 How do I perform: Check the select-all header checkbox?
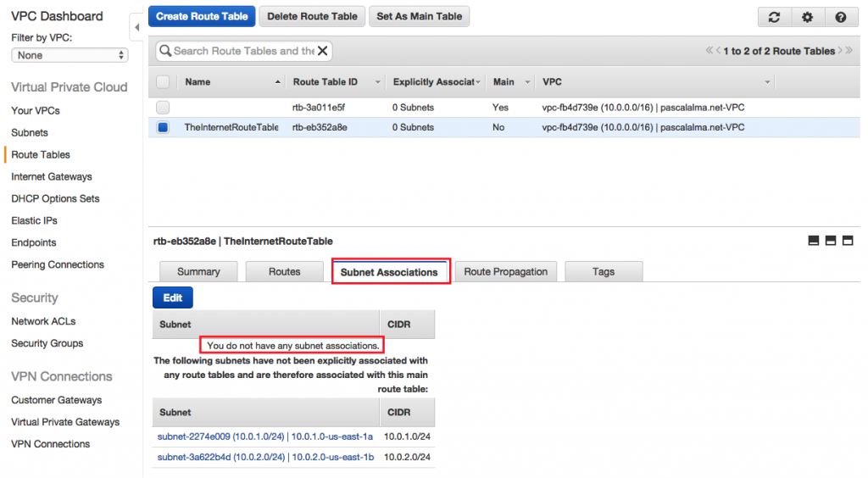163,82
